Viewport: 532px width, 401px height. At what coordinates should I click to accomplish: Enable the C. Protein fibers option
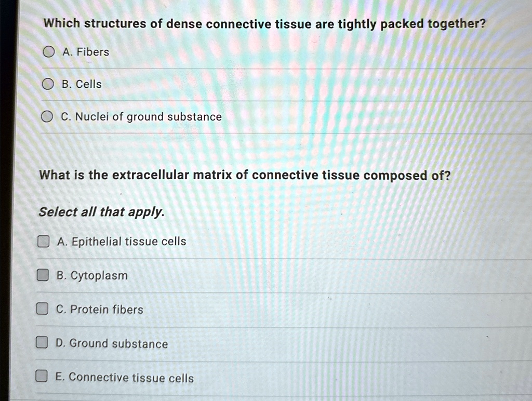[x=42, y=310]
